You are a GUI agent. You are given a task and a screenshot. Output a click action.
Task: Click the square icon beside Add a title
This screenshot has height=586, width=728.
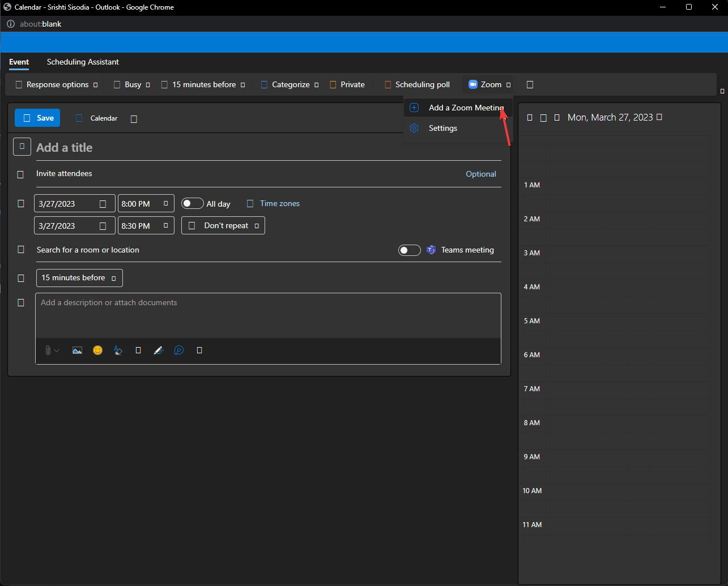(x=22, y=147)
